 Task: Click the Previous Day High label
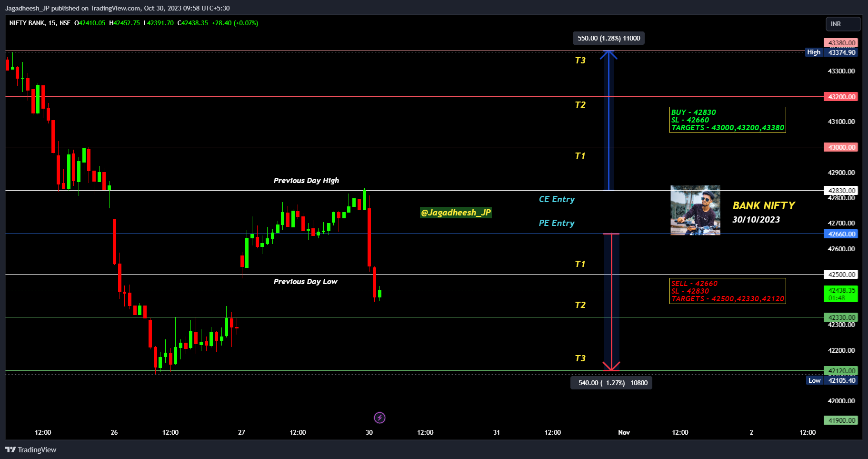(306, 181)
